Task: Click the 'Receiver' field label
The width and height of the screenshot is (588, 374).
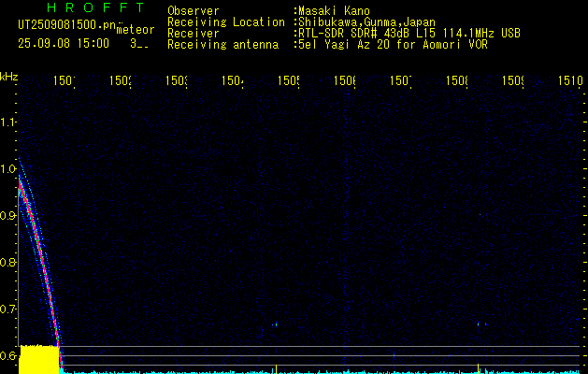Action: point(194,34)
